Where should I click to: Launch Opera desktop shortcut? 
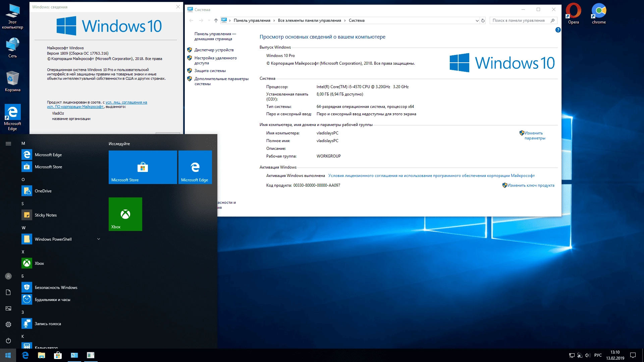573,13
